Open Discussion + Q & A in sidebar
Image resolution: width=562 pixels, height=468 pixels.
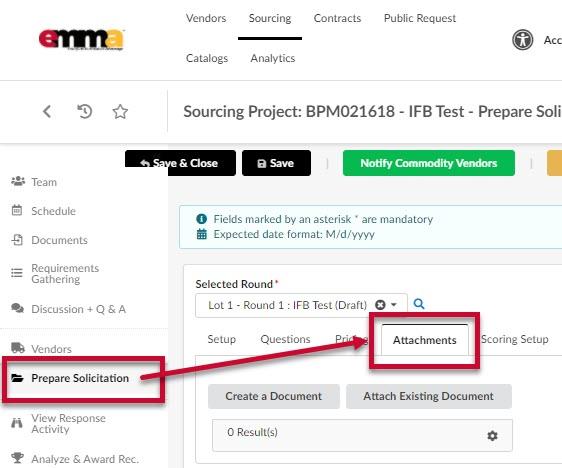[x=78, y=309]
